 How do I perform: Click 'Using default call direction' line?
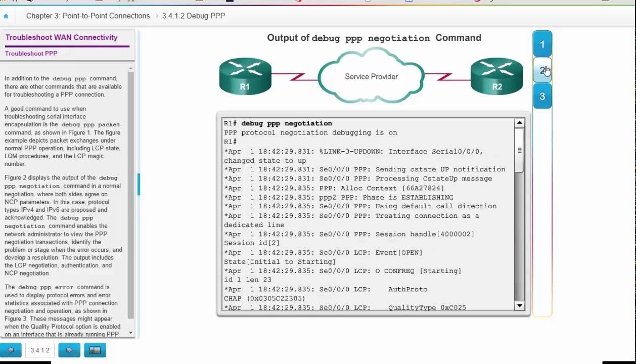tap(360, 206)
